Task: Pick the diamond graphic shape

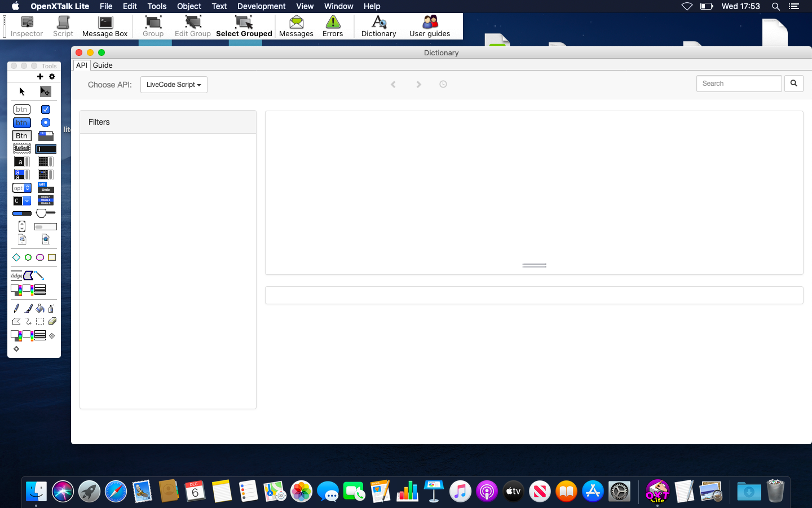Action: [16, 257]
